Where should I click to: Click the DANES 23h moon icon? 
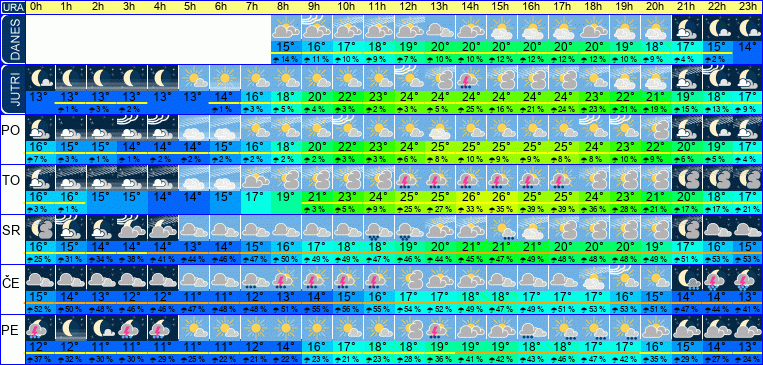[747, 28]
